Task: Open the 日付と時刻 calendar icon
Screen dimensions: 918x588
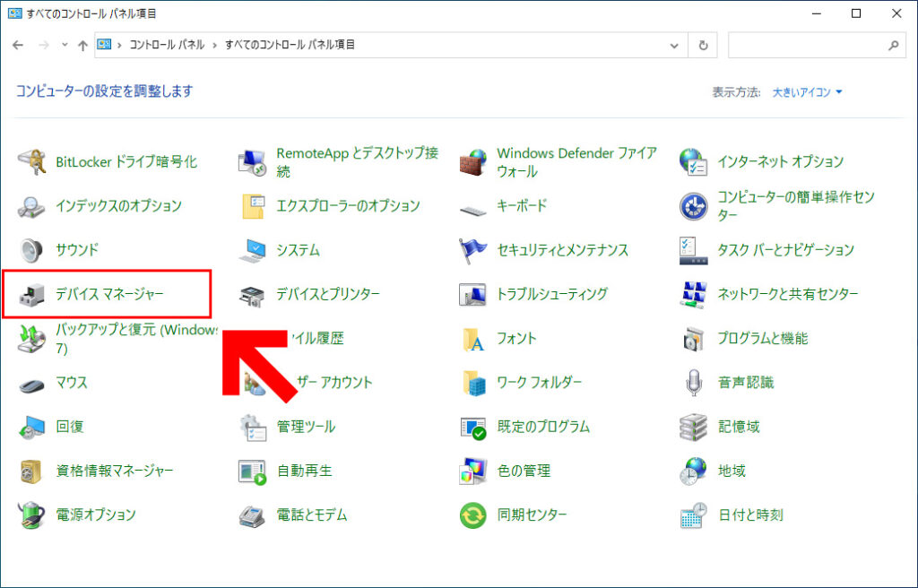Action: [x=694, y=515]
